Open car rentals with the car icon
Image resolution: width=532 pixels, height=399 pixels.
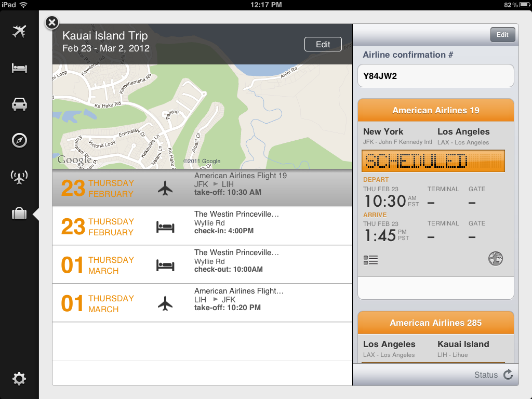(x=19, y=103)
